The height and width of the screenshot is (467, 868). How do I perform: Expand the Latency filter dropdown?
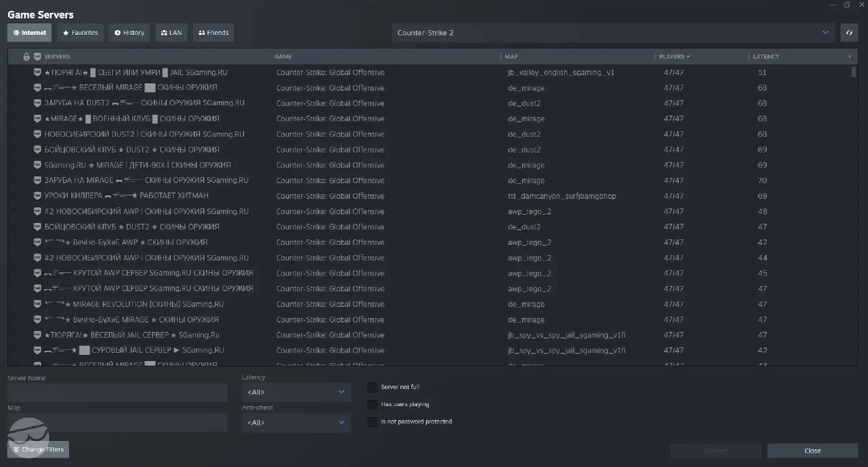[295, 392]
